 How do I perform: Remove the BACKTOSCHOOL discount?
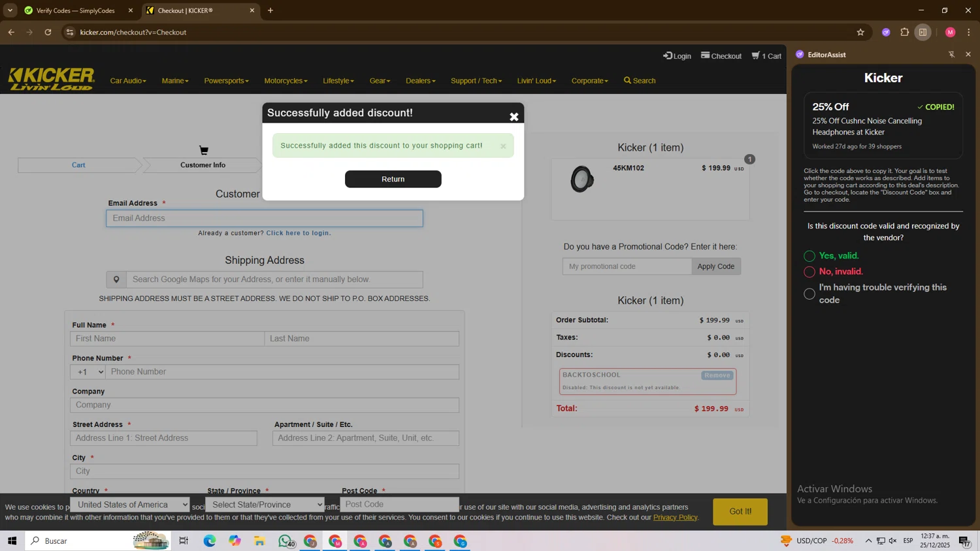pyautogui.click(x=717, y=375)
